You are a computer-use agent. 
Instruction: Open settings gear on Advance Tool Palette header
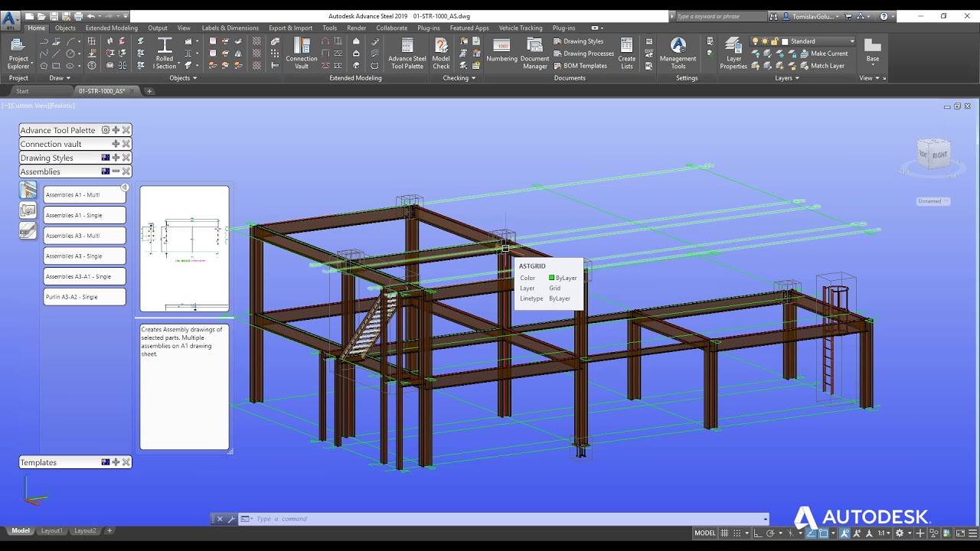pyautogui.click(x=106, y=130)
